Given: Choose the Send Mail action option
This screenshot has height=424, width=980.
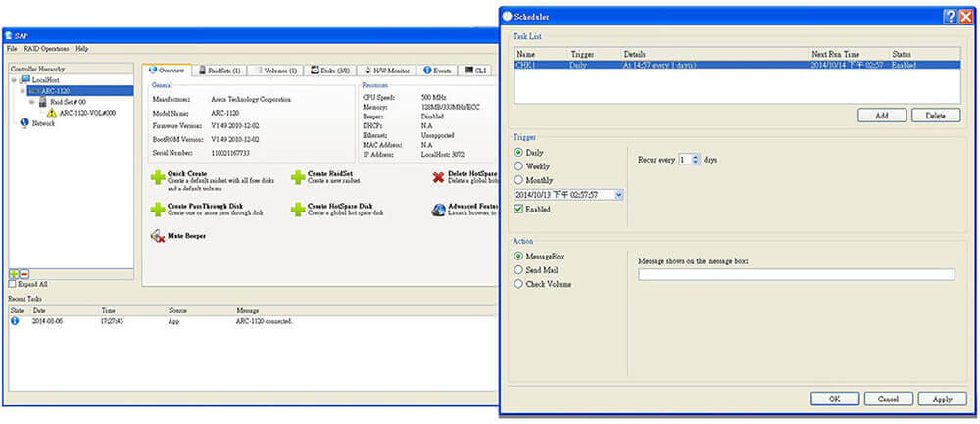Looking at the screenshot, I should click(x=518, y=269).
